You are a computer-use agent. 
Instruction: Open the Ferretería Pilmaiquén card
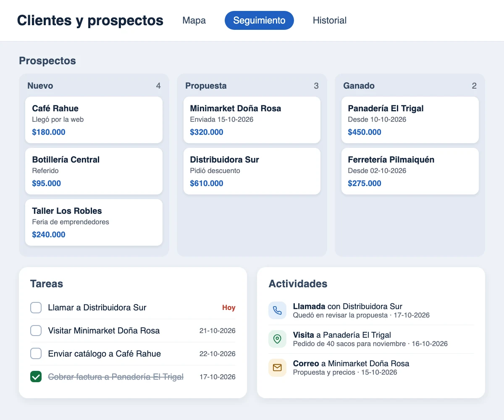click(x=410, y=171)
